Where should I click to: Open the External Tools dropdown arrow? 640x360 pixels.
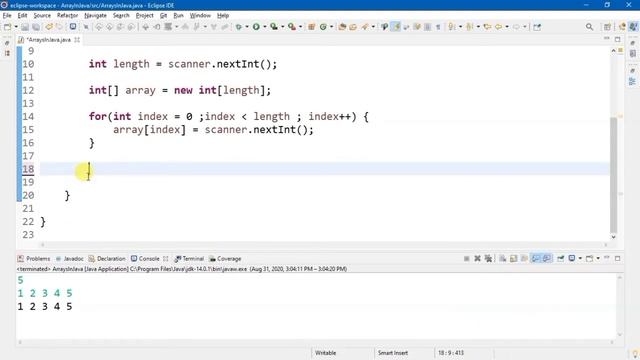coord(300,27)
